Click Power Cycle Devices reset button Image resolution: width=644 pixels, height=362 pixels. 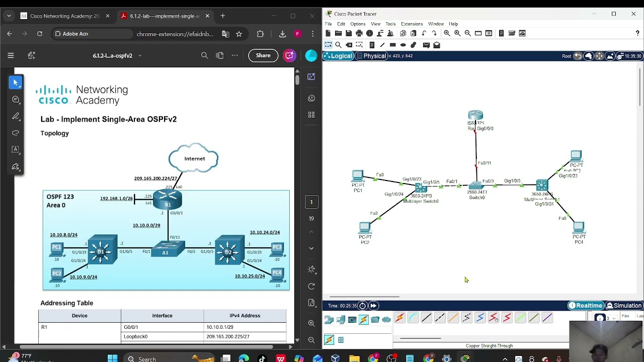363,306
